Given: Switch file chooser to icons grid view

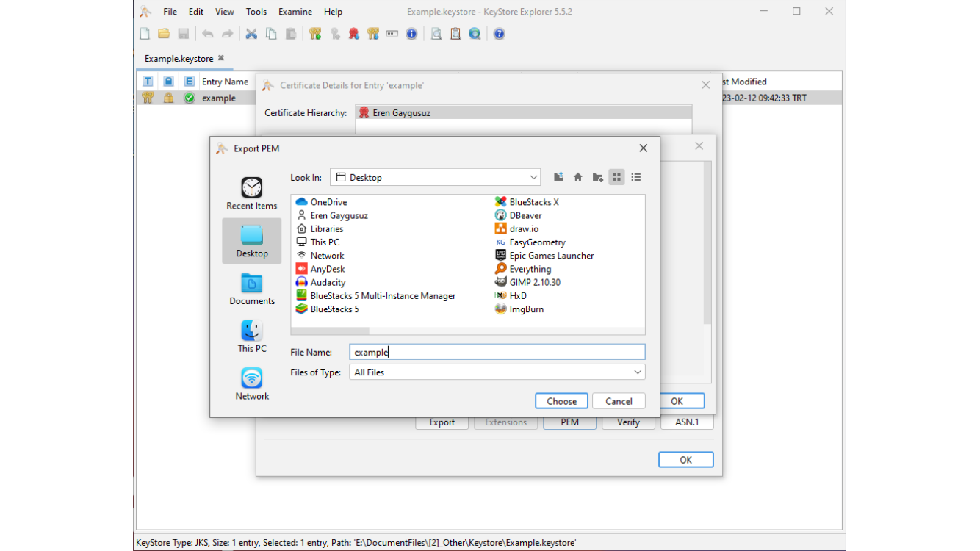Looking at the screenshot, I should pyautogui.click(x=616, y=177).
